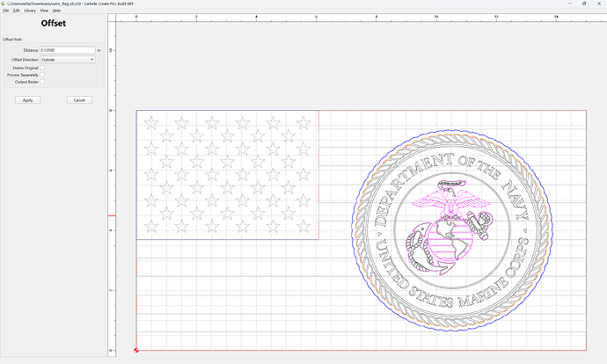The image size is (607, 364).
Task: Open the Offset Direction dropdown
Action: [x=68, y=60]
